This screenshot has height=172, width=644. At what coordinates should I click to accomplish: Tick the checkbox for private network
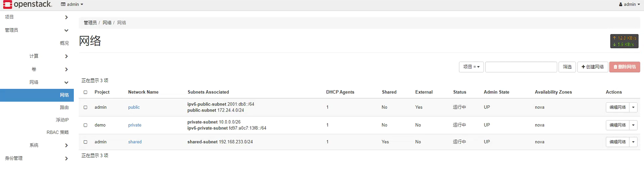pyautogui.click(x=86, y=125)
